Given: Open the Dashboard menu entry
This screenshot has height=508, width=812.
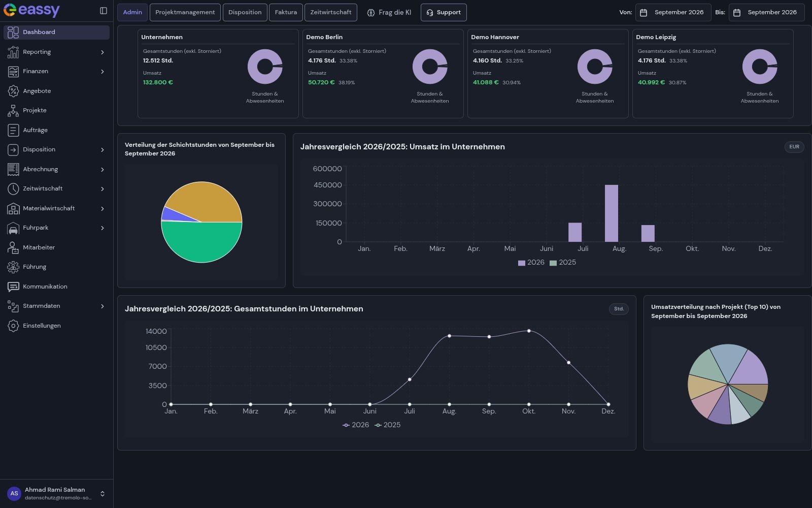Looking at the screenshot, I should click(x=56, y=32).
